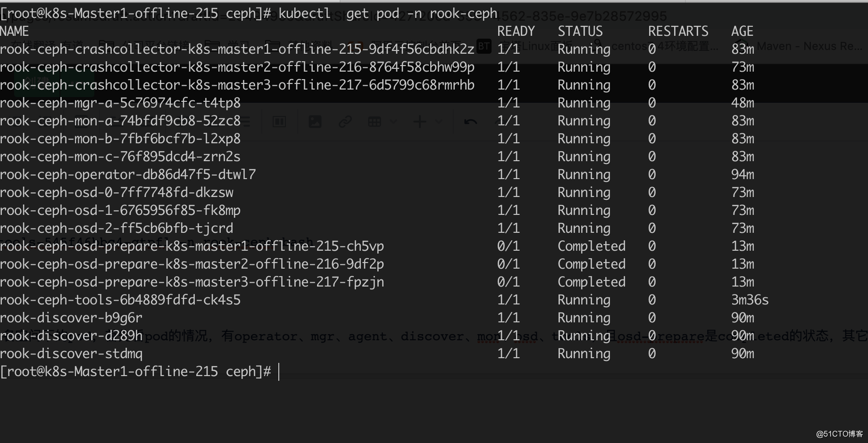The image size is (868, 443).
Task: Open the Maven - Nexus Re... bookmark
Action: [x=809, y=46]
